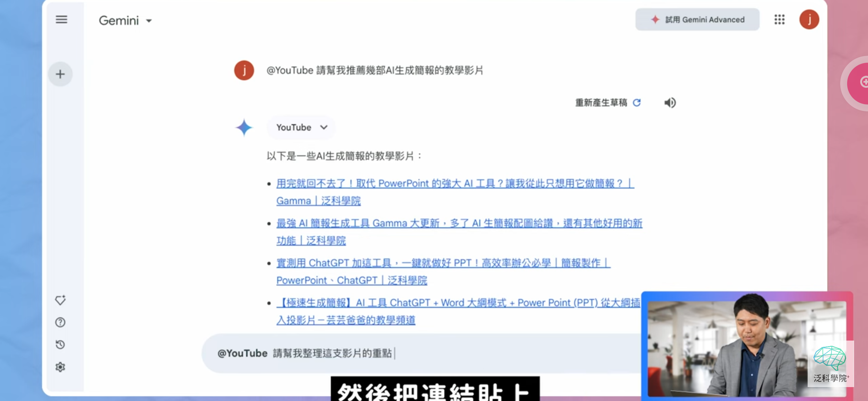Open the account avatar at top right

pyautogui.click(x=809, y=19)
